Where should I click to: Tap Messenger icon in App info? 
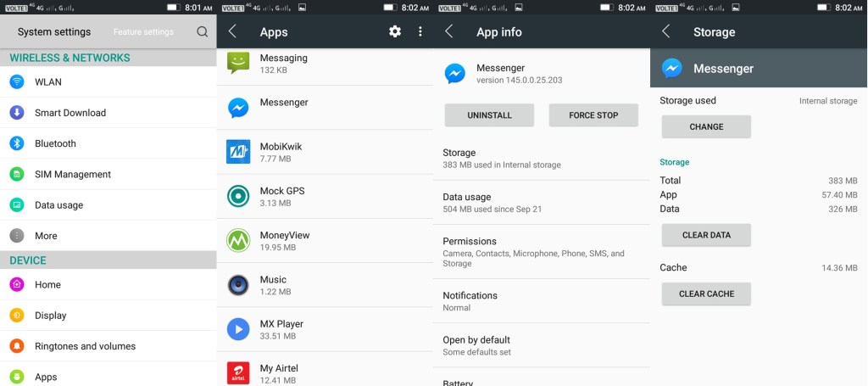[x=455, y=73]
